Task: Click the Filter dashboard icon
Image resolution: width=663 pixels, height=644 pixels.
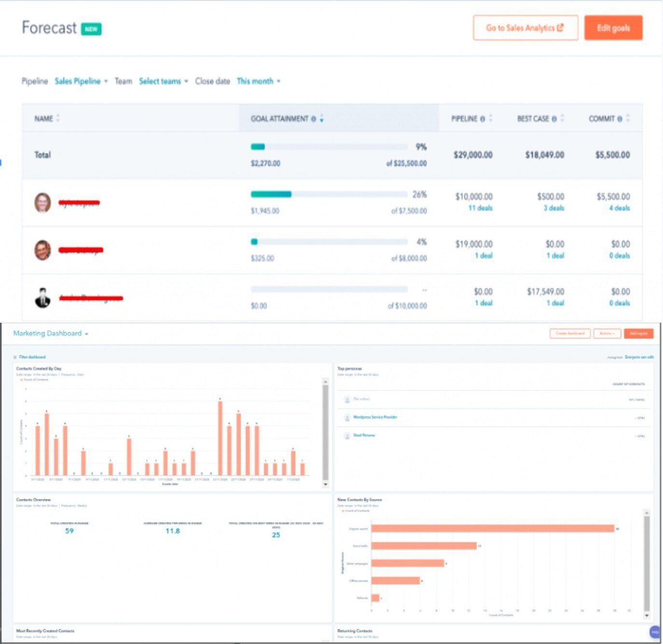Action: (x=15, y=357)
